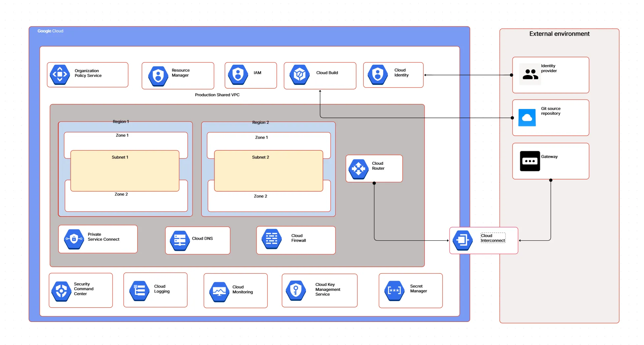Viewport: 644px width, 345px height.
Task: Select the Cloud Logging icon
Action: pos(139,291)
